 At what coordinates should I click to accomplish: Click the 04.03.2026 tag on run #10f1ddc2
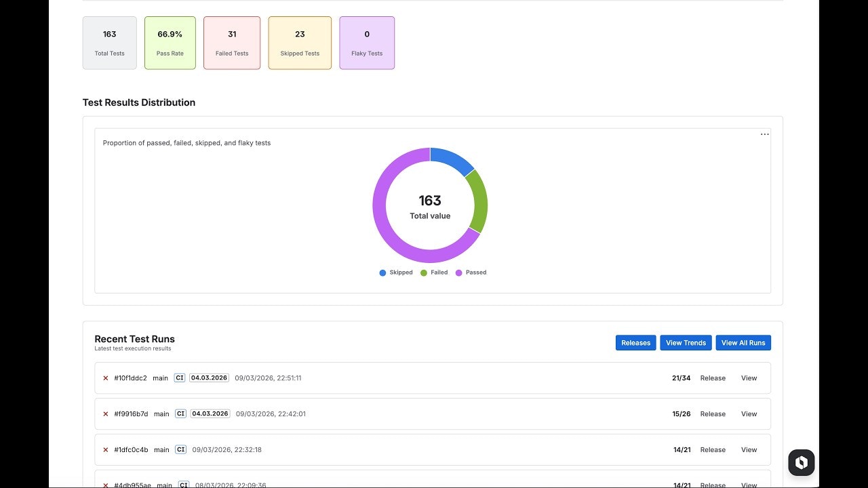(x=209, y=378)
